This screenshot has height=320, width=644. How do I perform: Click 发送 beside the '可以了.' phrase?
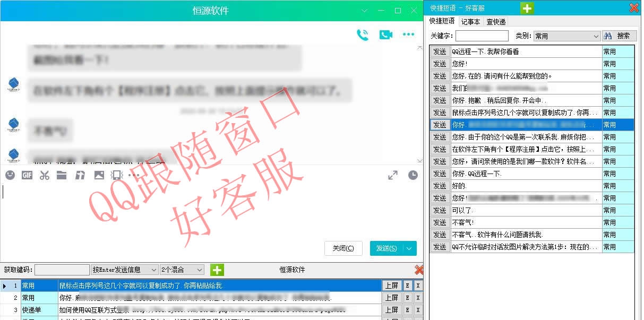click(x=440, y=210)
